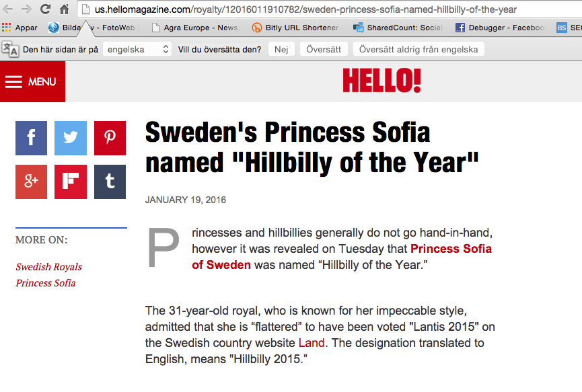Share the article on Twitter
The height and width of the screenshot is (392, 582).
tap(71, 139)
